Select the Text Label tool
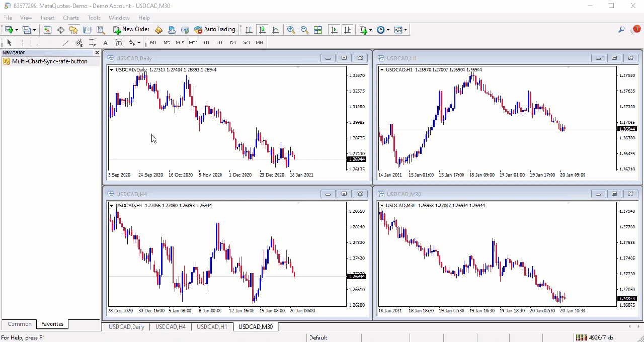Image resolution: width=644 pixels, height=342 pixels. pos(119,43)
